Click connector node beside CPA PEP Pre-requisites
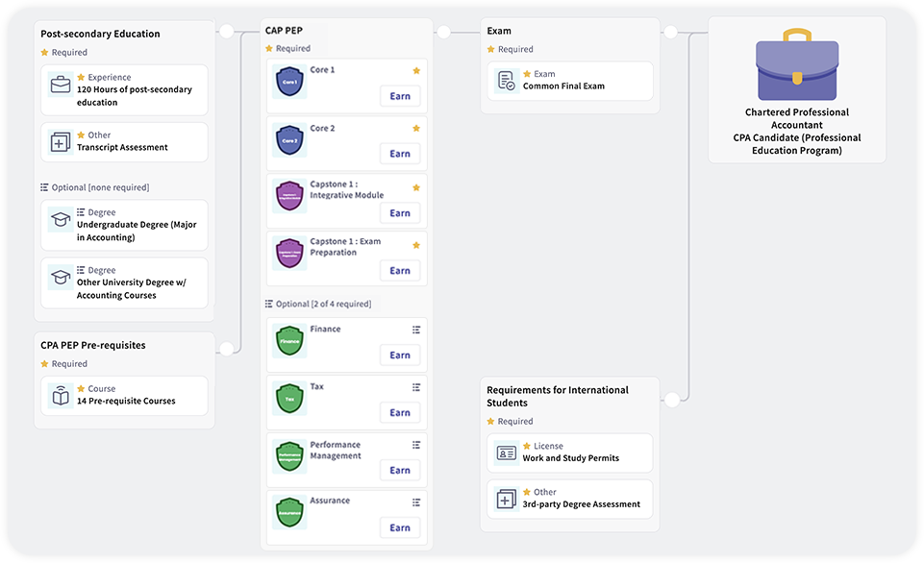924x563 pixels. point(227,349)
